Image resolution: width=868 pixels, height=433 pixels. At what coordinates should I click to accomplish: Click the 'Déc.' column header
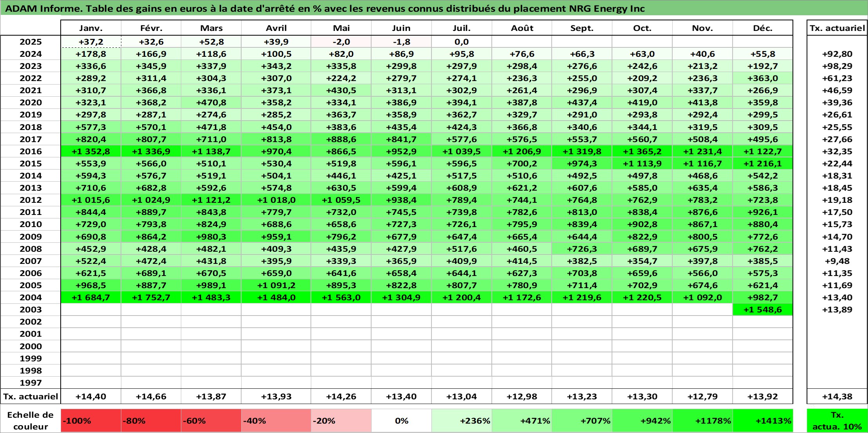(763, 28)
